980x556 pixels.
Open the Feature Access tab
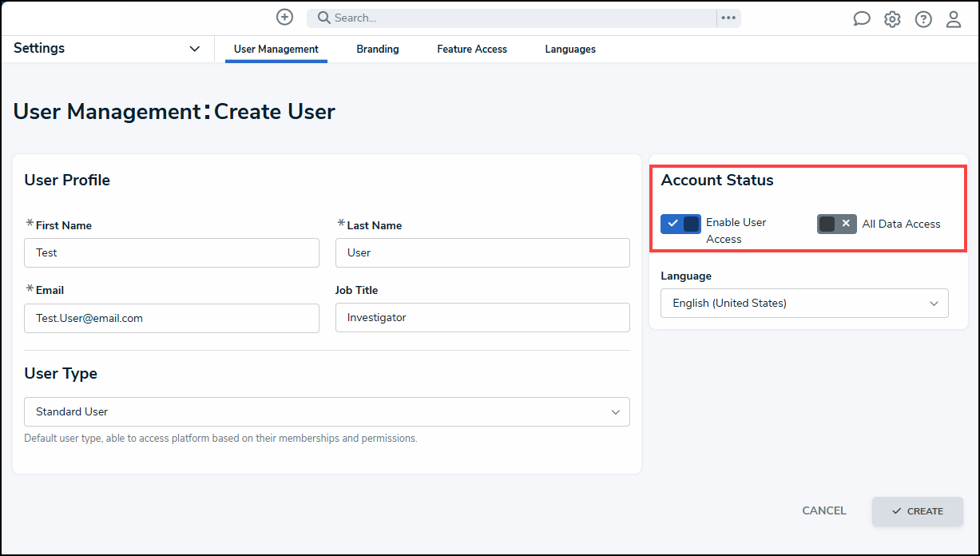[472, 49]
